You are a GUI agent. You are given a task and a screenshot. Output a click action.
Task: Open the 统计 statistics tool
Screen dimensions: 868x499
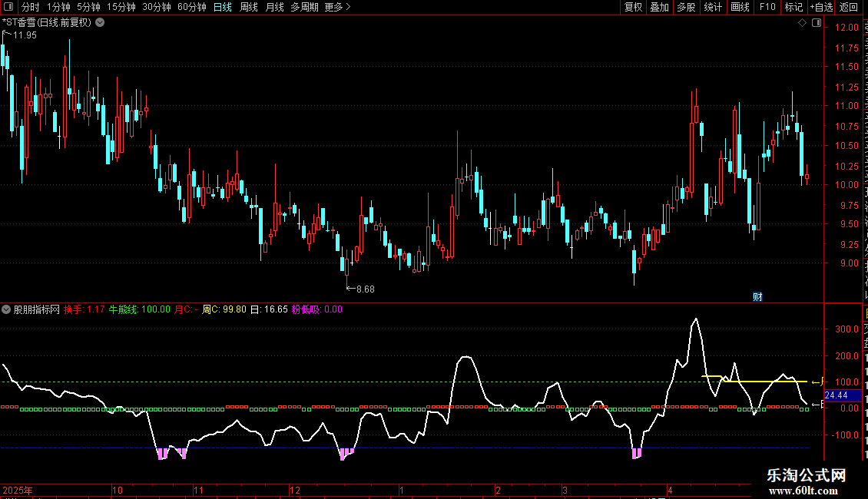tap(713, 7)
